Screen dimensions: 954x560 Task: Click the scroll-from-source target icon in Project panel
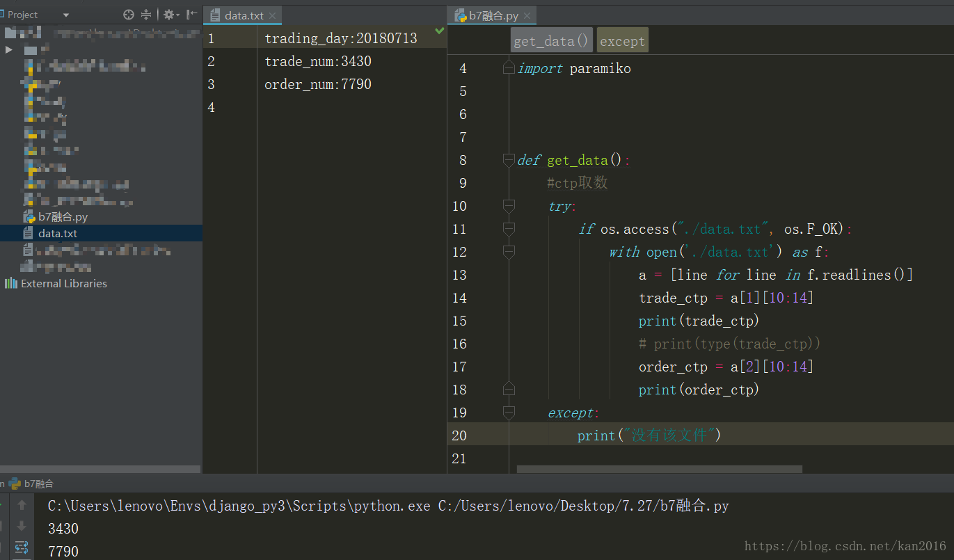click(x=129, y=14)
